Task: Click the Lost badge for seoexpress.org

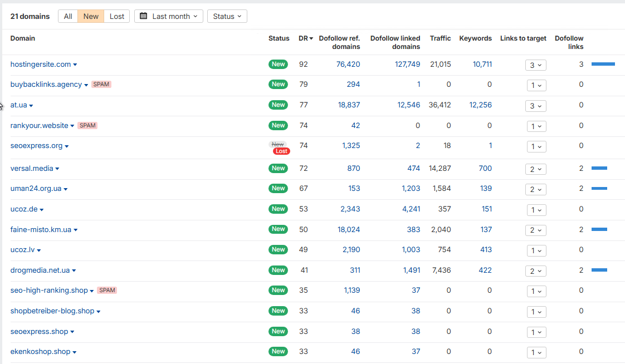Action: (281, 151)
